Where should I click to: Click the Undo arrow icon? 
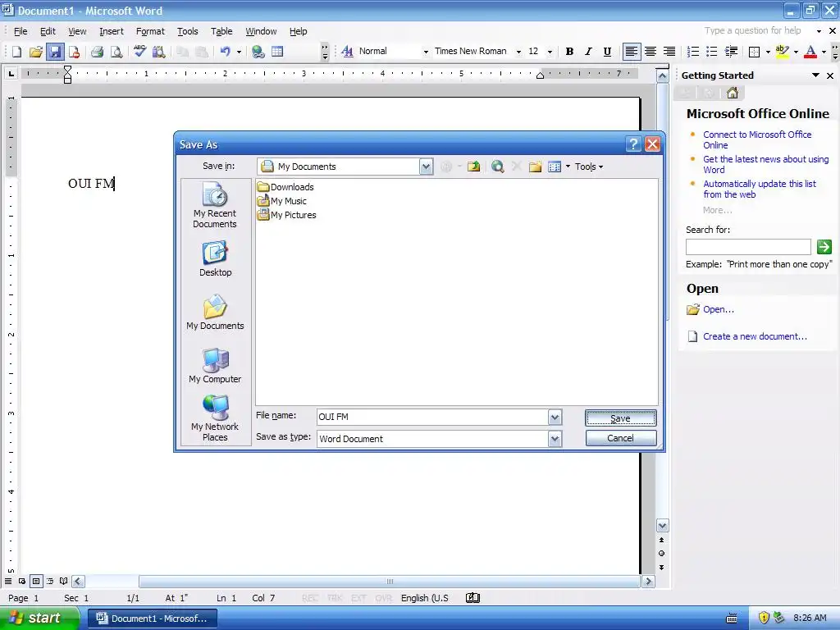pyautogui.click(x=226, y=52)
